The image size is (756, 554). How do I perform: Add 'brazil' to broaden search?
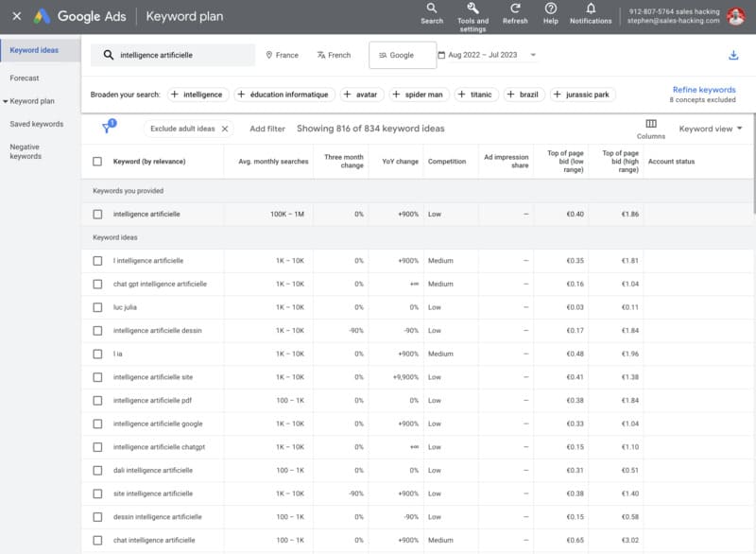(524, 95)
